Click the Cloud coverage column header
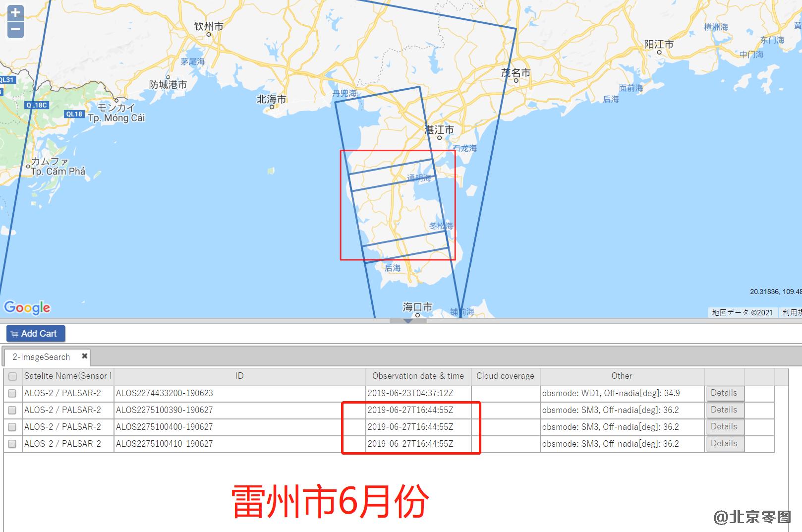This screenshot has width=802, height=532. (x=506, y=376)
